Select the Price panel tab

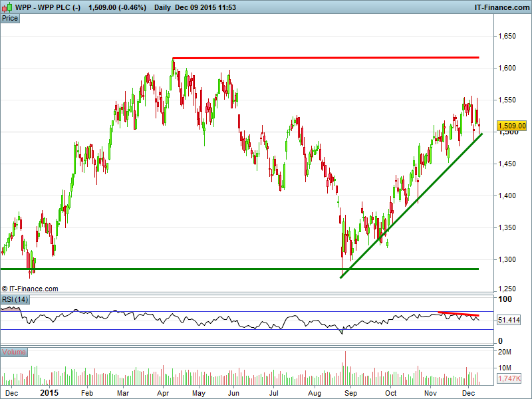point(10,18)
